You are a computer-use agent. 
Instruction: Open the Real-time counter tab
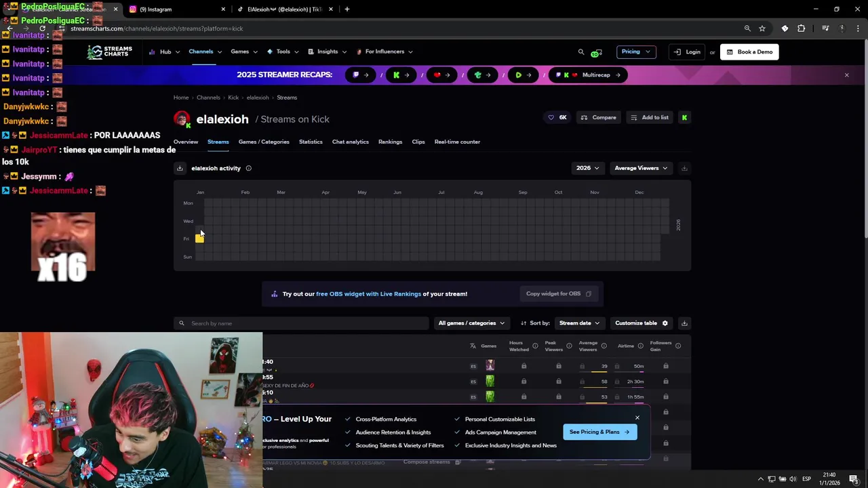pyautogui.click(x=457, y=142)
